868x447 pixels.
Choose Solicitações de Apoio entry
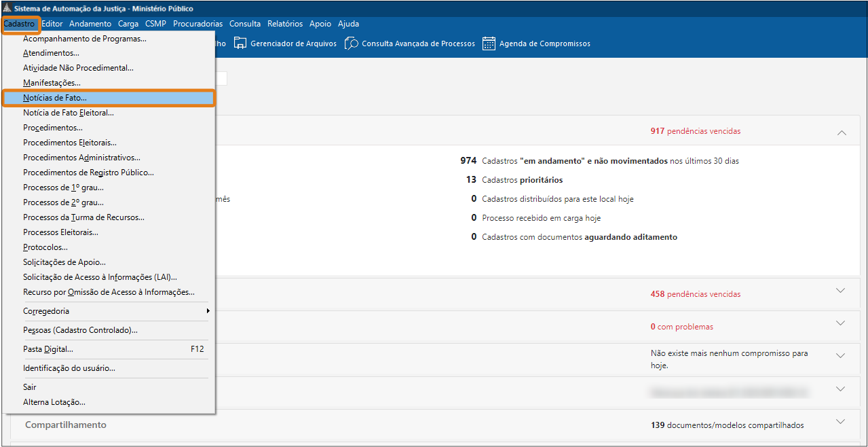pyautogui.click(x=109, y=262)
